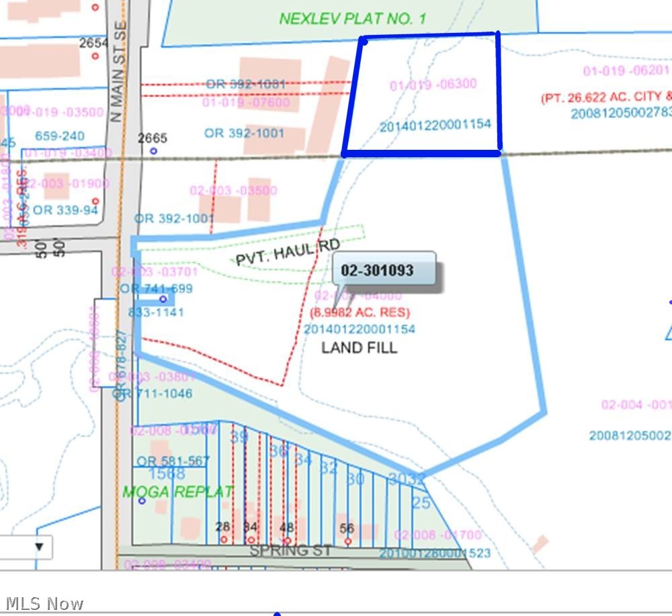Viewport: 672px width, 616px height.
Task: Click the red marker below house number 28
Action: 224,539
